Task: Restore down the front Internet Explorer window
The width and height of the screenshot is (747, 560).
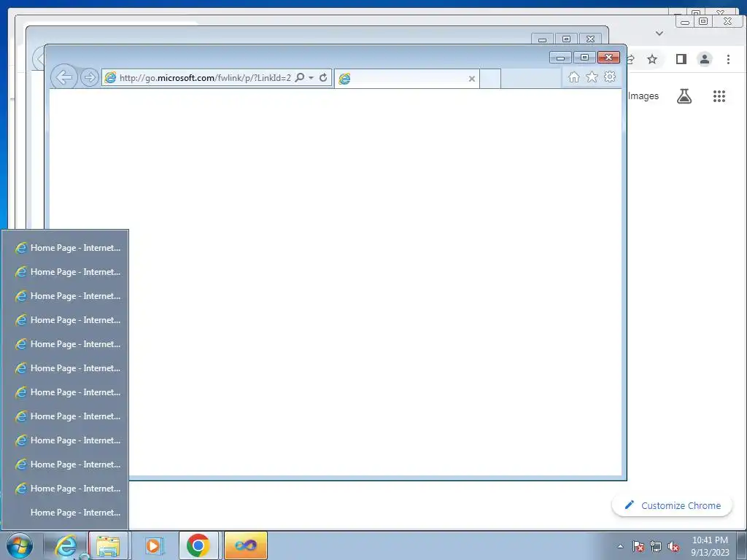Action: [x=584, y=58]
